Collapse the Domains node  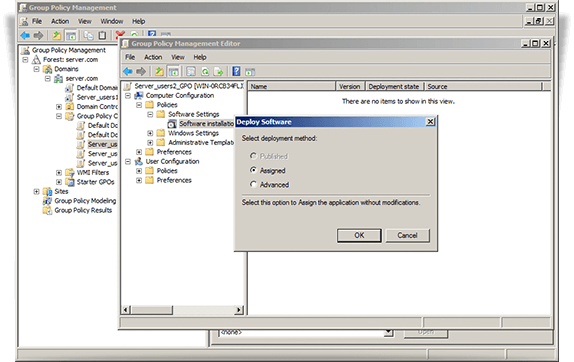(37, 69)
